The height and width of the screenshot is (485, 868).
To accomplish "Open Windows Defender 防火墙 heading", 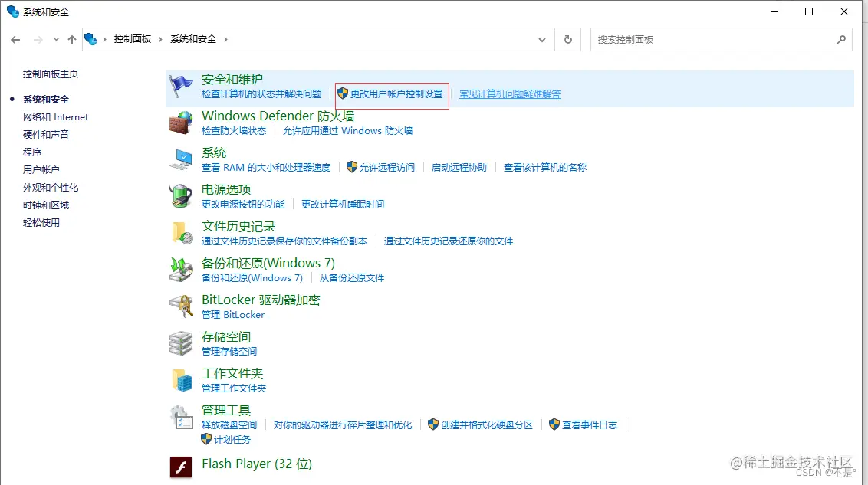I will (278, 116).
